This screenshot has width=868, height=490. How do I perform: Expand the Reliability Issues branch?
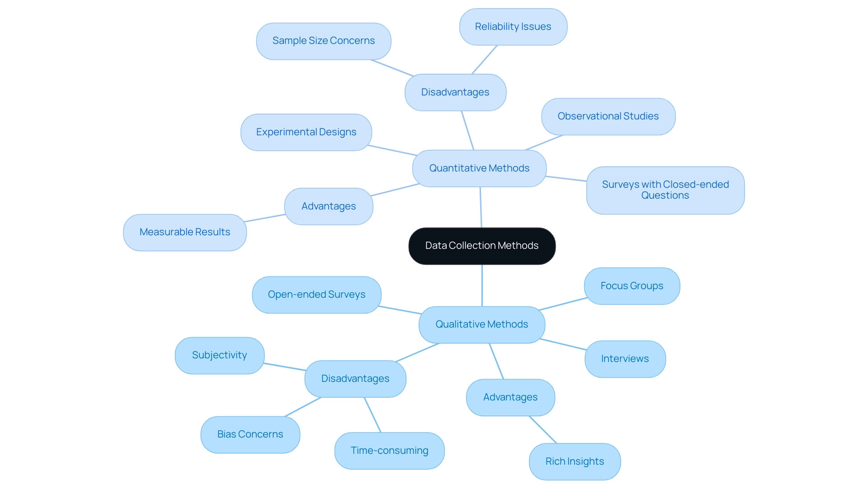click(x=513, y=26)
